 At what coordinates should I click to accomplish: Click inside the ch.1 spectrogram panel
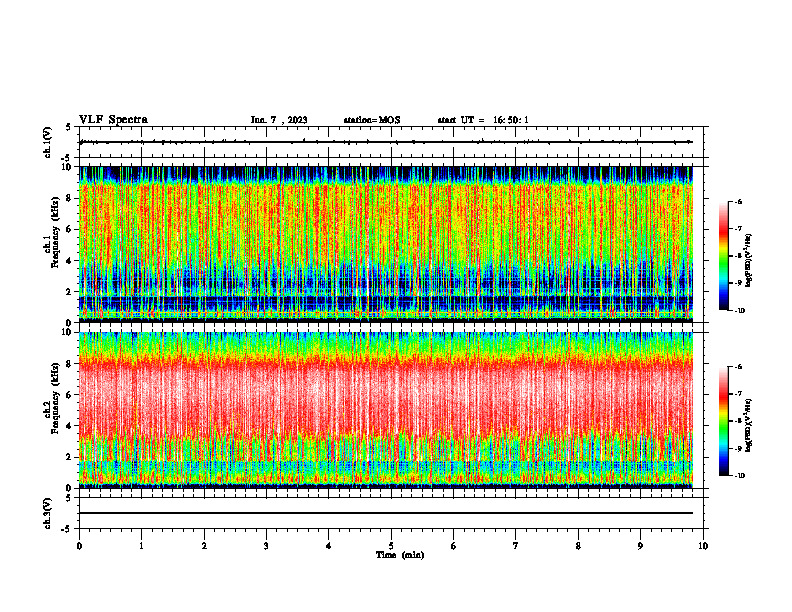pos(386,244)
